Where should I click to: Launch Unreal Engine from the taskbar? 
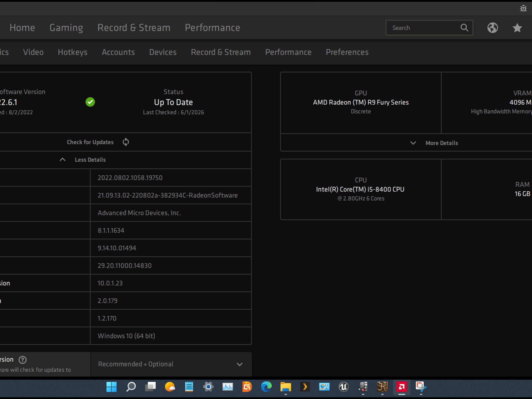tap(344, 387)
